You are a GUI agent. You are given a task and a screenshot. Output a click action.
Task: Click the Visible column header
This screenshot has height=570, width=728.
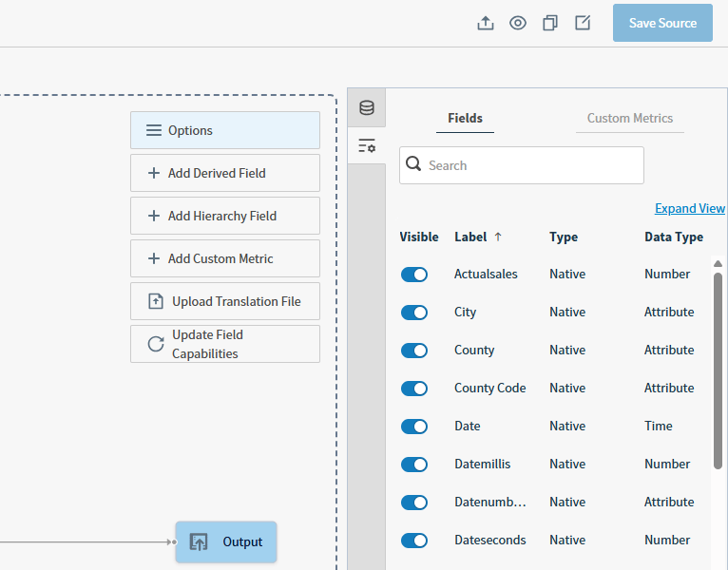pos(419,237)
